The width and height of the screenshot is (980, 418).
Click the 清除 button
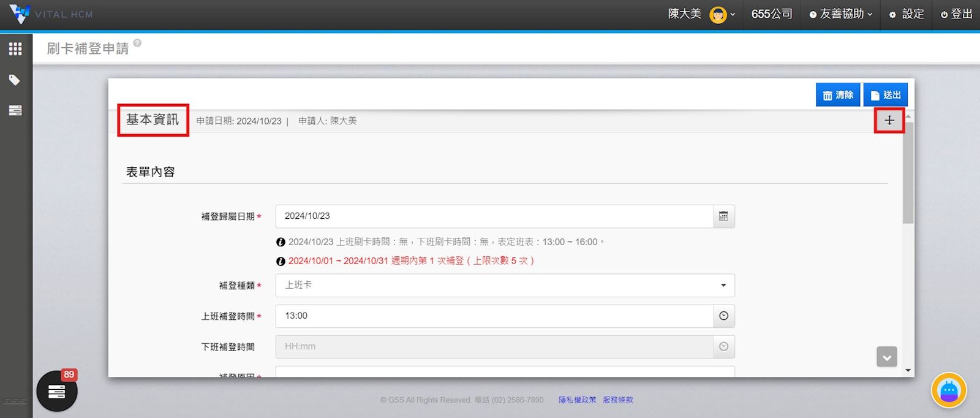(x=837, y=95)
